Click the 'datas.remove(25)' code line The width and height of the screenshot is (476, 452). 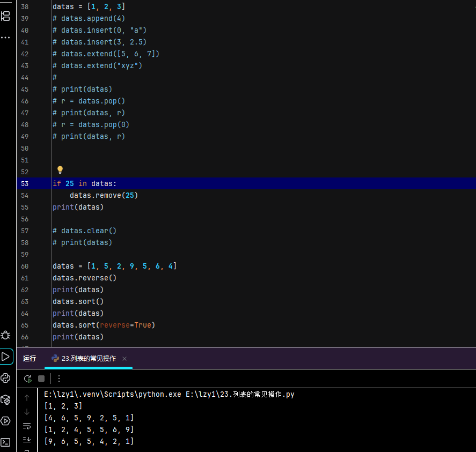pos(104,195)
